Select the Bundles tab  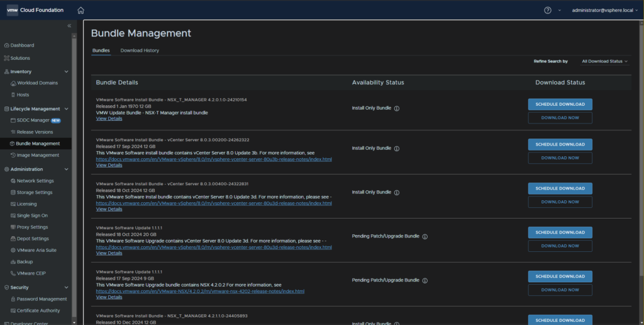101,50
